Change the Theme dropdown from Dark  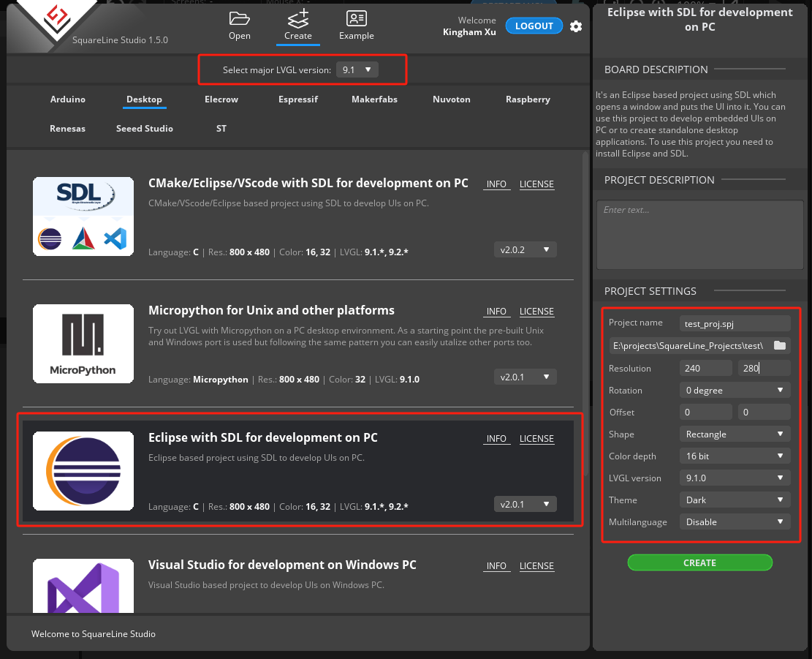point(734,500)
